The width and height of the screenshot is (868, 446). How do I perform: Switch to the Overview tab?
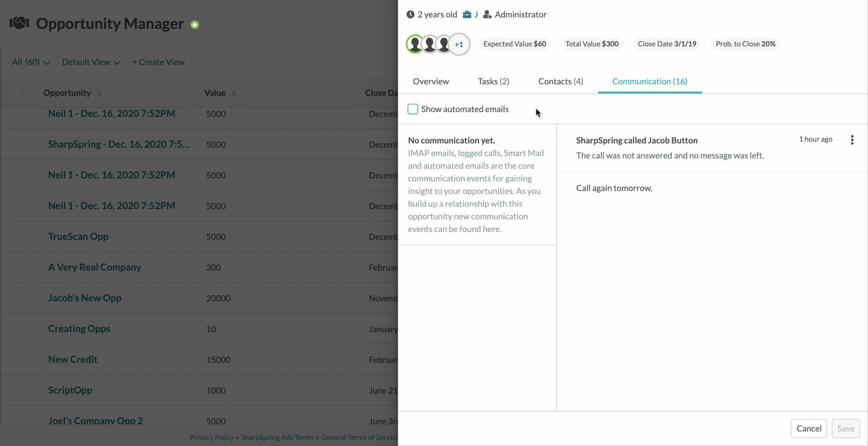click(431, 81)
